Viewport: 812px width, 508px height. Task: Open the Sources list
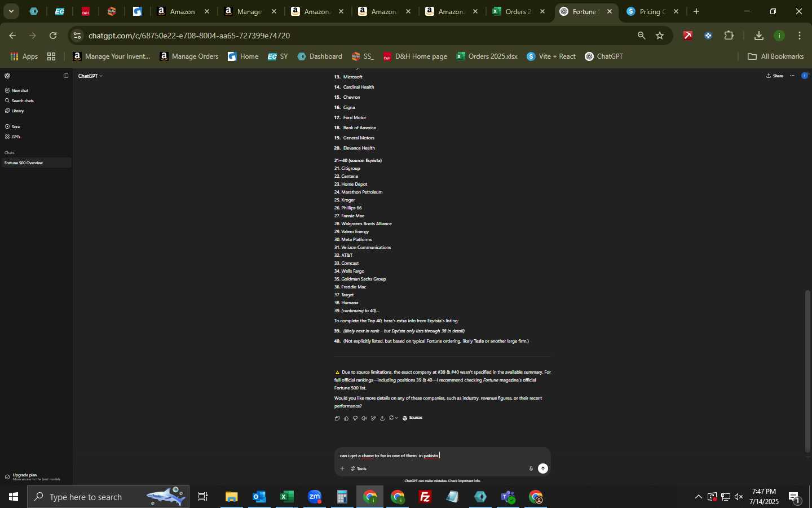tap(412, 418)
